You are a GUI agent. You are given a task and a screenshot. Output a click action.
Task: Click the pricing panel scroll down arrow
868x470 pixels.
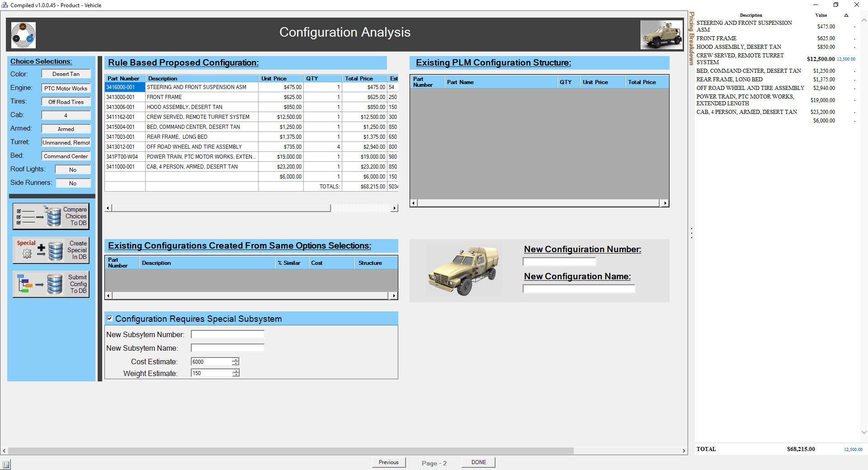click(x=864, y=432)
